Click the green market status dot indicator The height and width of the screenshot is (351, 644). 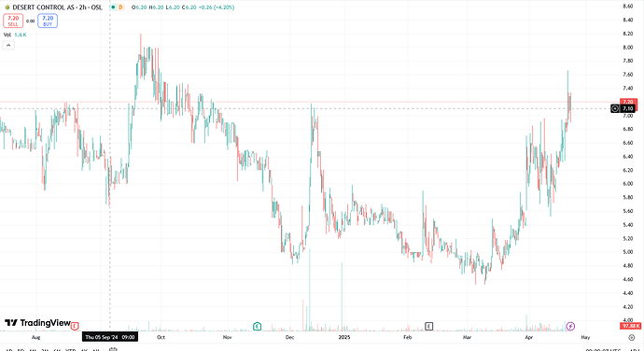(x=113, y=7)
